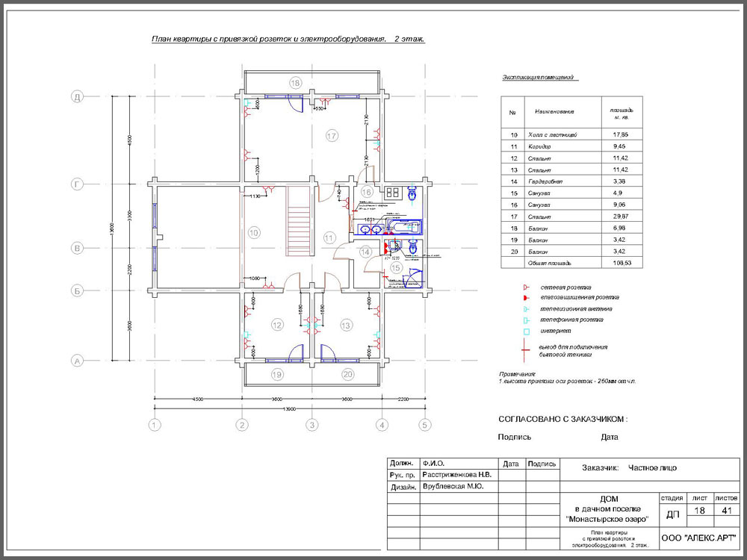Click the 'телефонная розетка' legend symbol
Screen dimensions: 747x560
click(x=526, y=320)
